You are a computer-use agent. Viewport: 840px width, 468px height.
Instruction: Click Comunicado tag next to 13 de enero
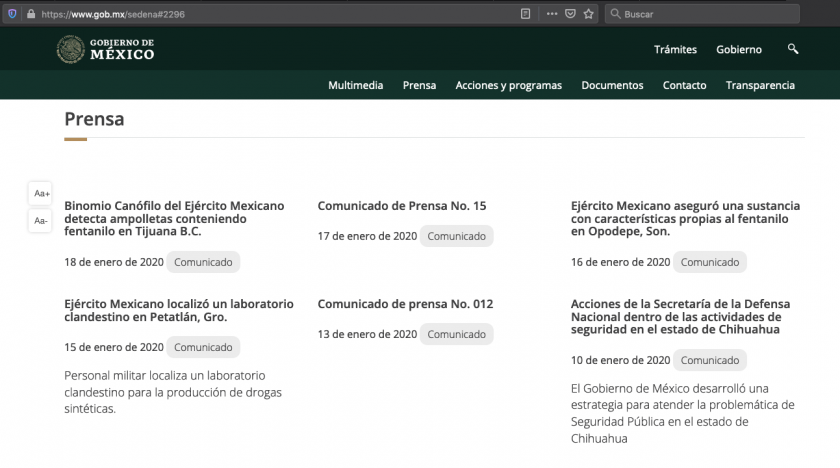(456, 335)
